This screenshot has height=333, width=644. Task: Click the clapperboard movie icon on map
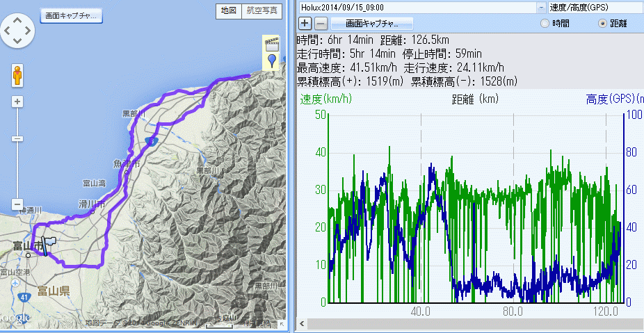[x=272, y=44]
